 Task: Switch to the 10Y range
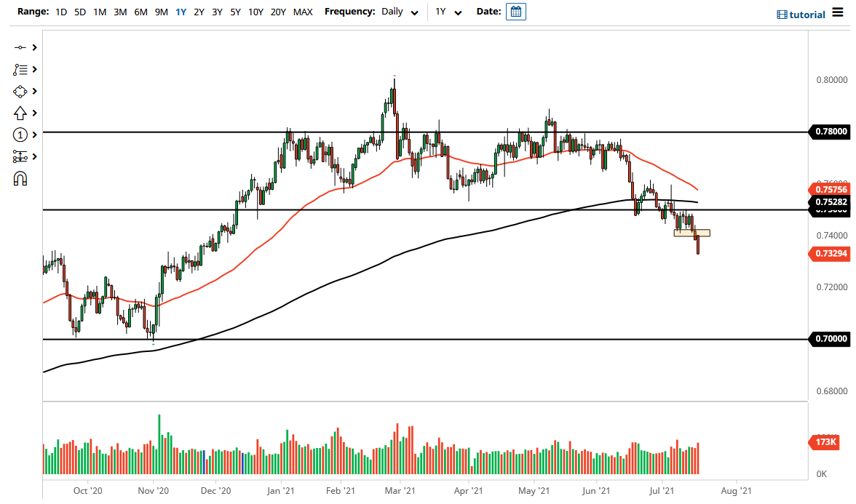(255, 12)
